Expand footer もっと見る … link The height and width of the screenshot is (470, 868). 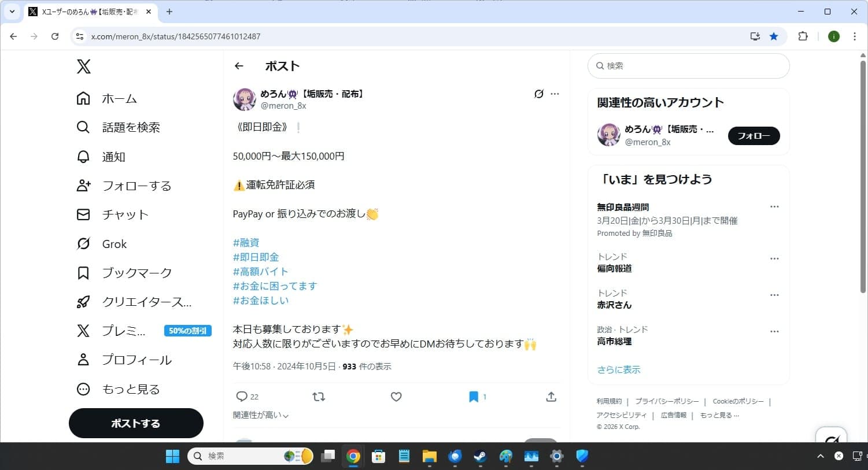(719, 415)
